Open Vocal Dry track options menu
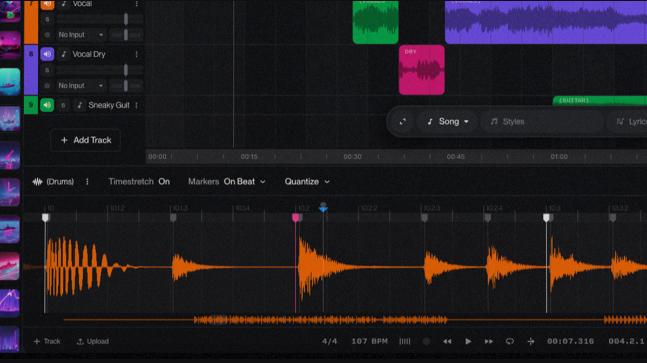Viewport: 647px width, 363px height. 137,54
